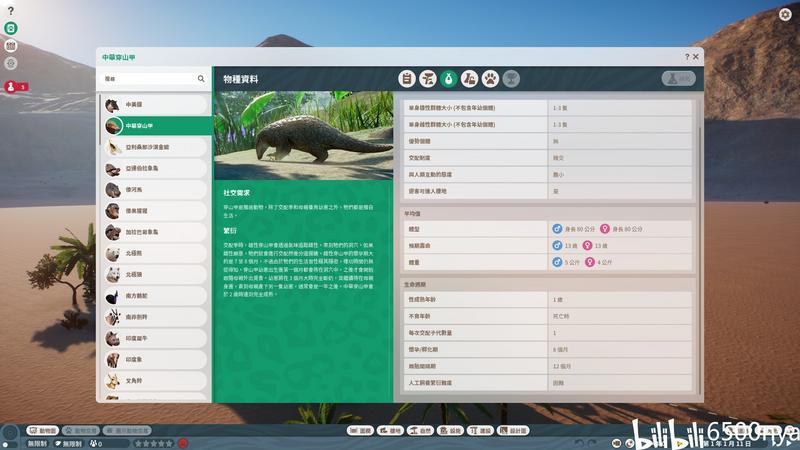Select the scorpion species entry
The height and width of the screenshot is (450, 800).
pos(156,147)
